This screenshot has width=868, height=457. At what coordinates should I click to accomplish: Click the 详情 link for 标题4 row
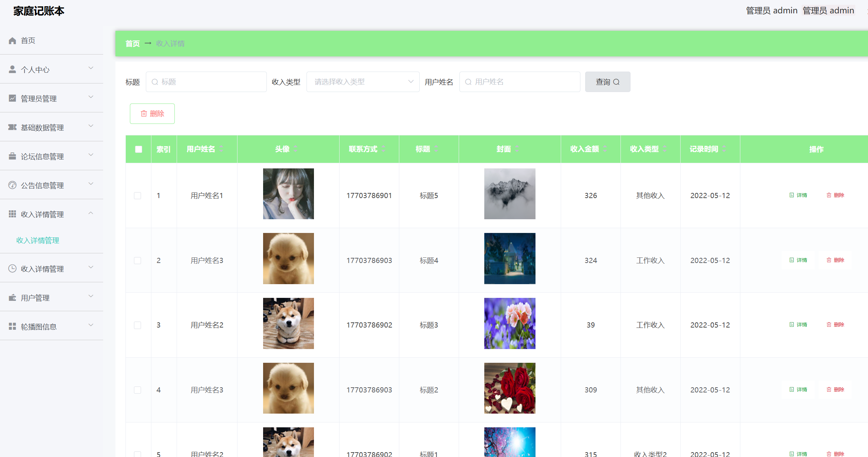click(798, 260)
